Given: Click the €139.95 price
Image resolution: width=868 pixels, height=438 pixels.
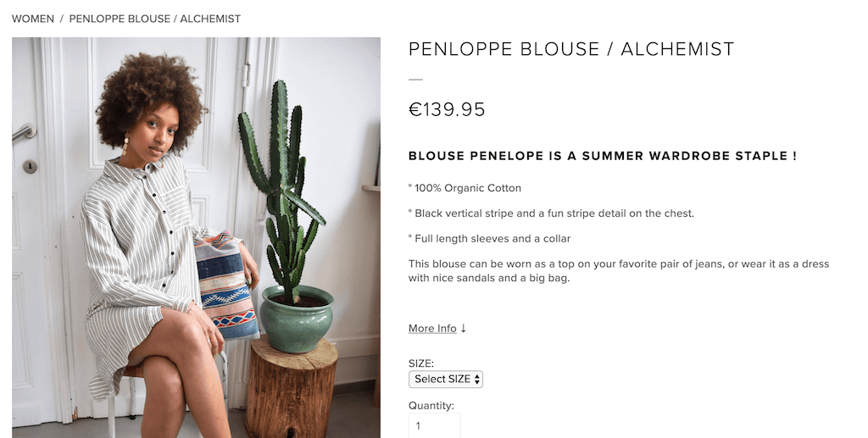Looking at the screenshot, I should [447, 110].
